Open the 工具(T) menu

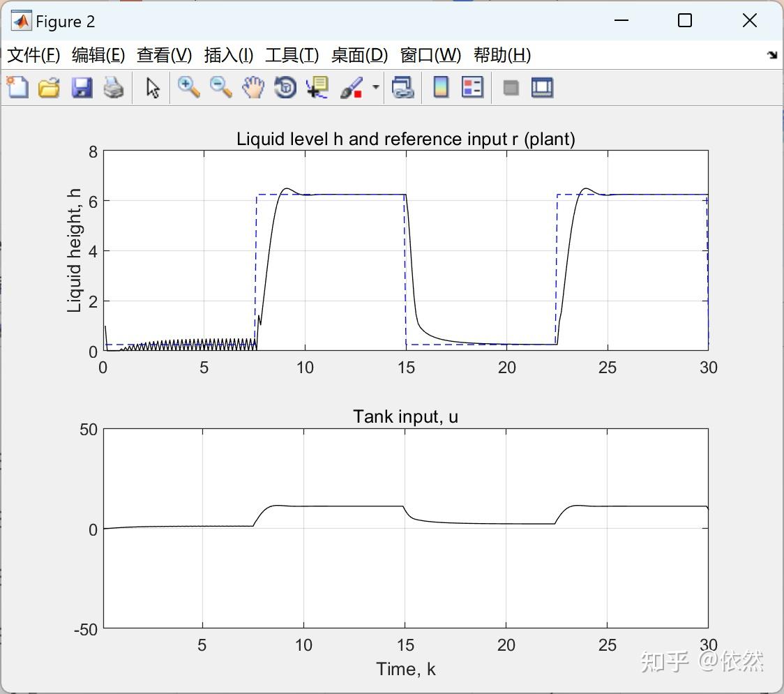coord(292,55)
